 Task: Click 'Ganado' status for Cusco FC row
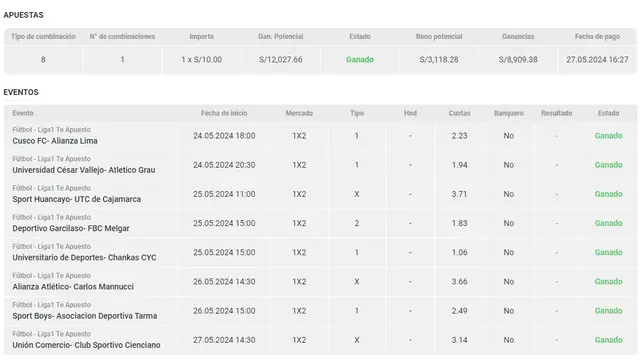(x=608, y=136)
